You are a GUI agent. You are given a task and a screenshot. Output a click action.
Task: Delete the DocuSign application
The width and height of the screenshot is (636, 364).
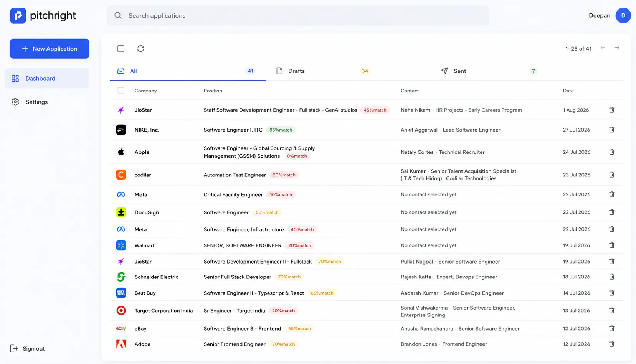point(612,212)
